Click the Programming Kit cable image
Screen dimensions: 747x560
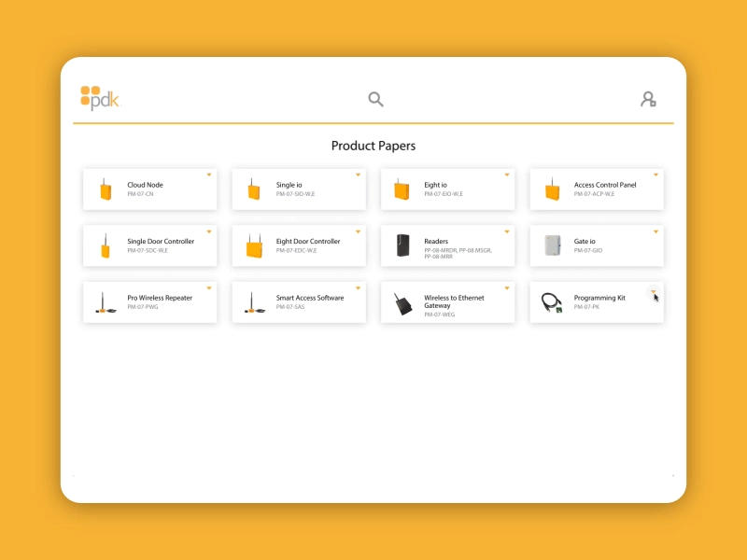tap(552, 302)
